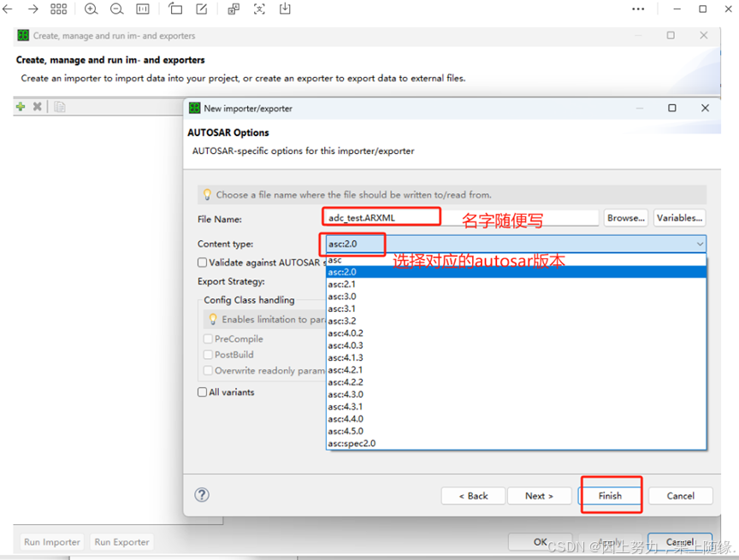The width and height of the screenshot is (739, 560).
Task: Choose asc:4.3.0 version
Action: pyautogui.click(x=516, y=394)
